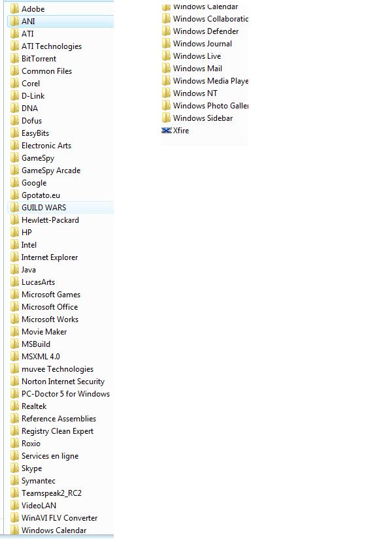The image size is (392, 539).
Task: Click the 'Windows Live' folder name
Action: tap(197, 56)
